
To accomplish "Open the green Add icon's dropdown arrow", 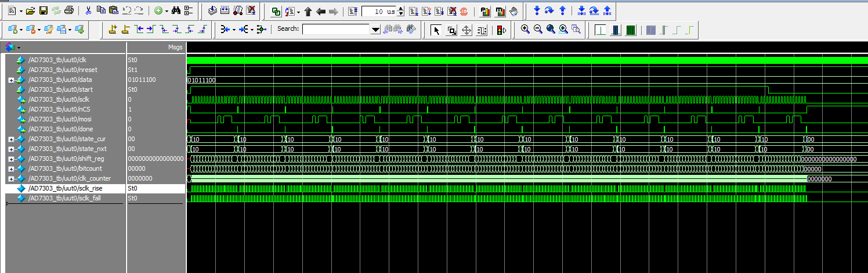I will pos(167,10).
